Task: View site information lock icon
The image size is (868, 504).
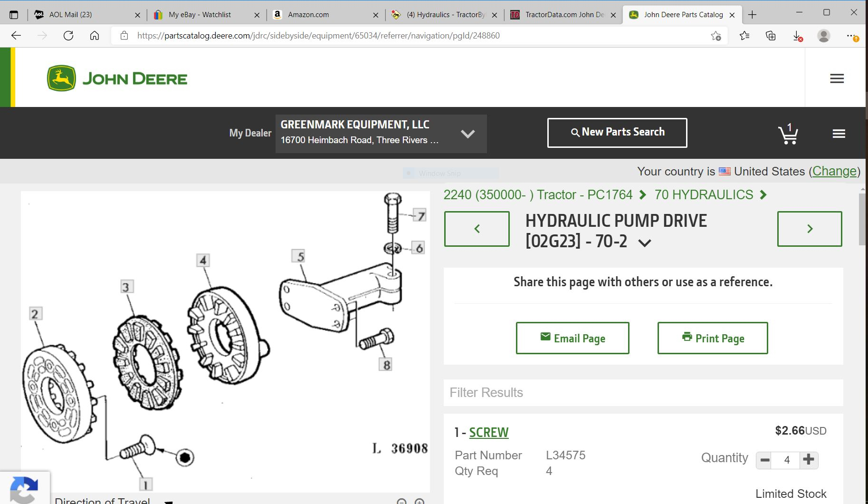Action: [124, 36]
